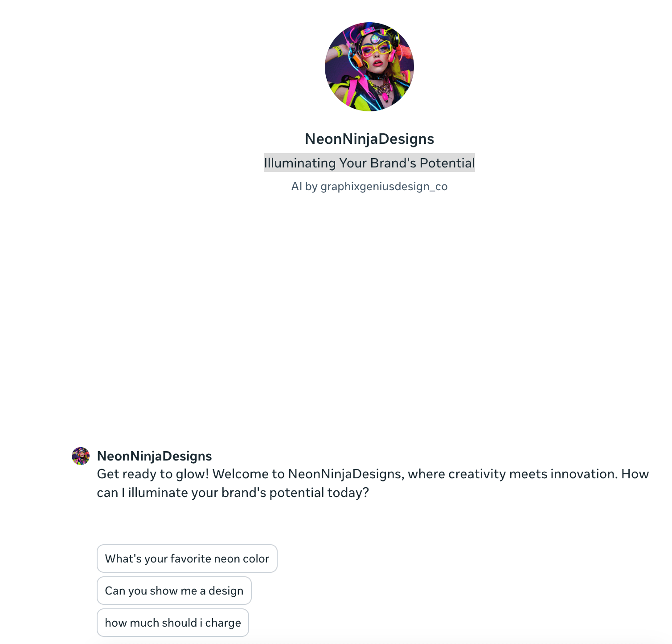Image resolution: width=672 pixels, height=644 pixels.
Task: Choose suggestion how much should i charge
Action: 173,623
